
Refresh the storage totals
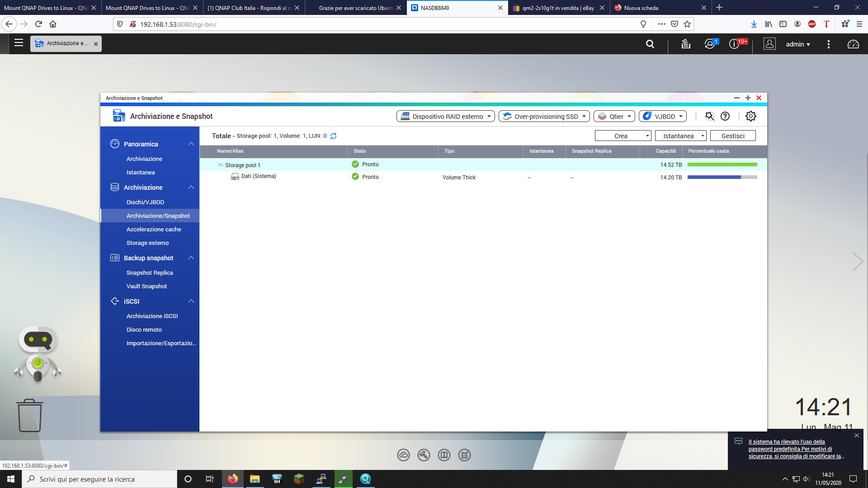pyautogui.click(x=333, y=136)
